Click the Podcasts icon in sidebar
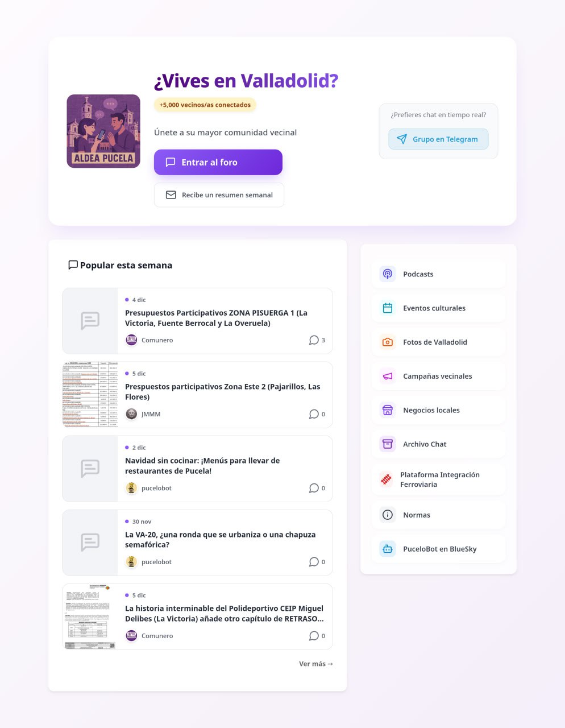The image size is (565, 728). coord(388,274)
